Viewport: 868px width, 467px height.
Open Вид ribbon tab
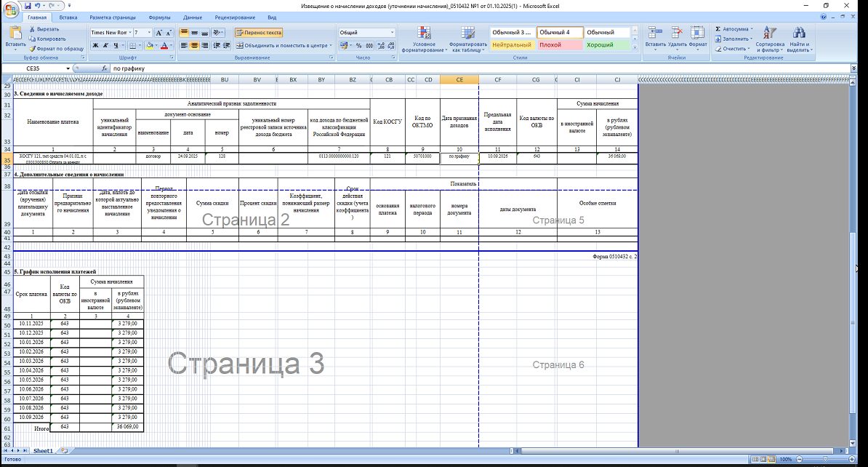tap(272, 17)
